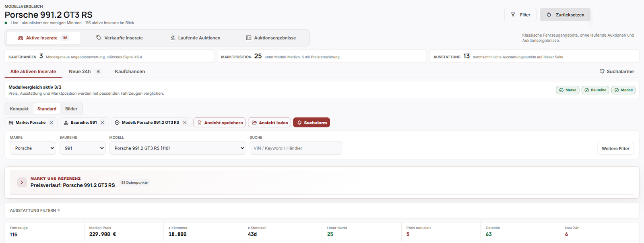Click the bell icon next to Suchalarme
This screenshot has width=644, height=243.
coord(602,71)
